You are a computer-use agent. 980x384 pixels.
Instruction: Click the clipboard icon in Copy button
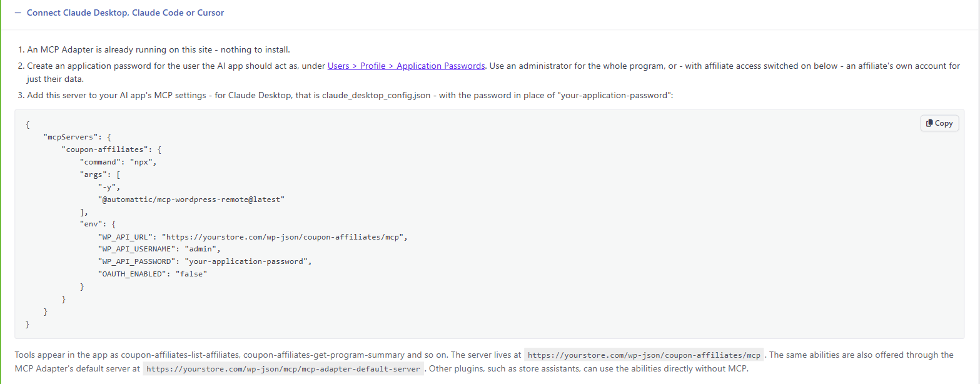click(x=929, y=123)
